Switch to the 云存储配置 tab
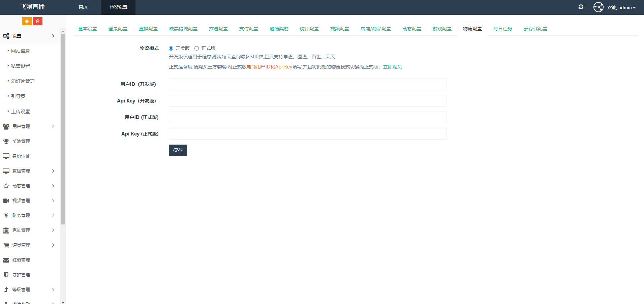Screen dimensions: 644x304 535,29
